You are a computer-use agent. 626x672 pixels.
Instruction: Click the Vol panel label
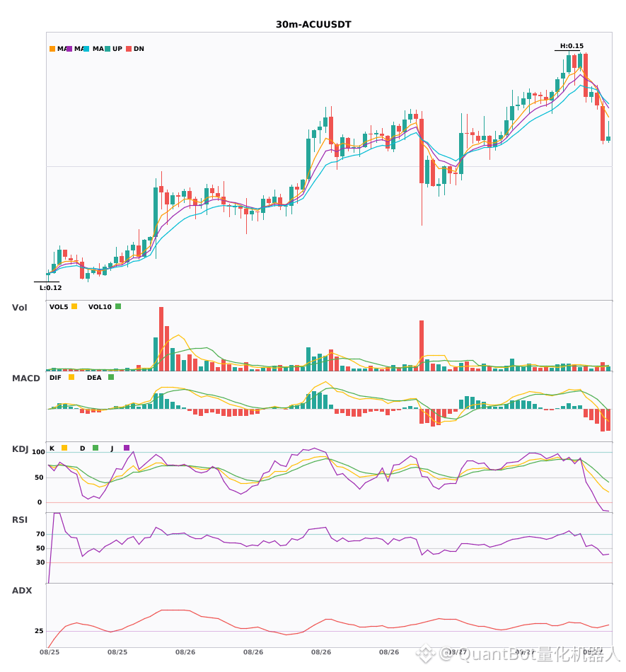(19, 308)
